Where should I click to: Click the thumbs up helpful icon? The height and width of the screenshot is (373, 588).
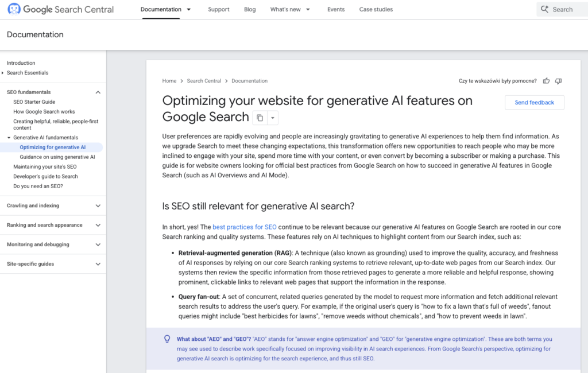tap(547, 81)
